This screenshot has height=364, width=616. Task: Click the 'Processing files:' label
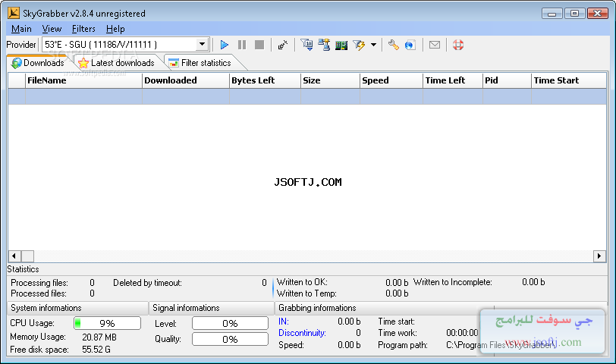point(39,283)
